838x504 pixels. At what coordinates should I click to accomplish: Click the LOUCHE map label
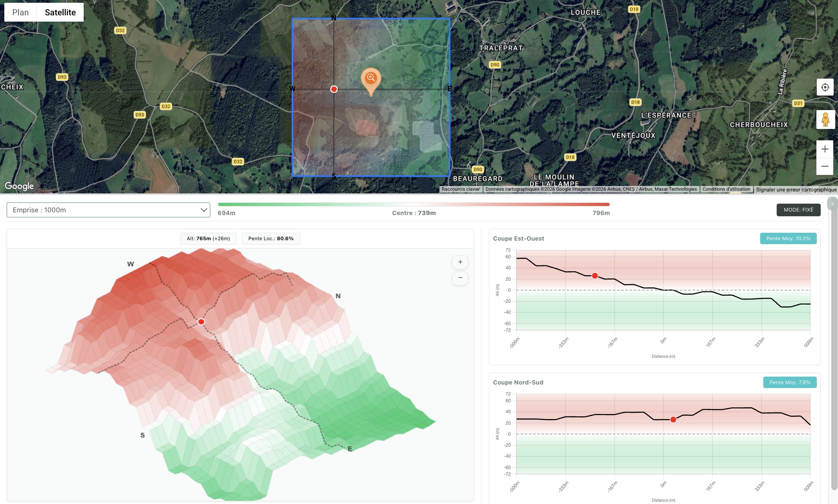click(x=586, y=13)
